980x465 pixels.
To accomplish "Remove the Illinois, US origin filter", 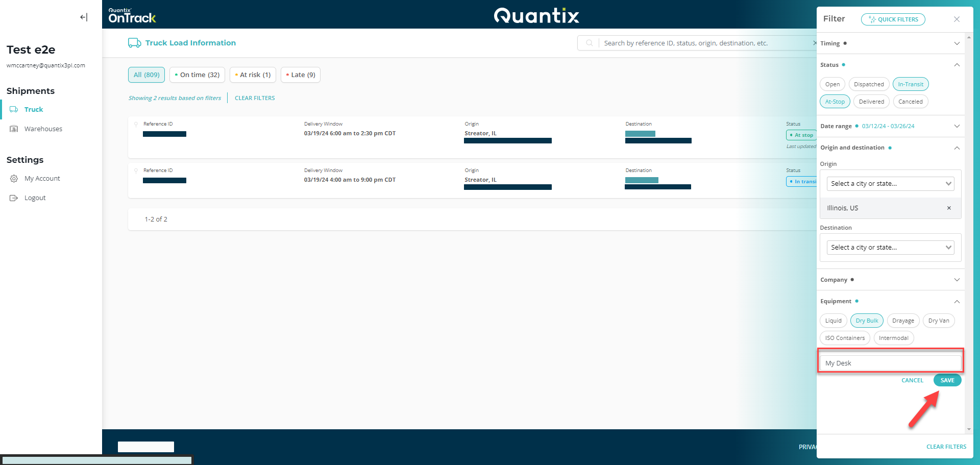I will [x=949, y=208].
